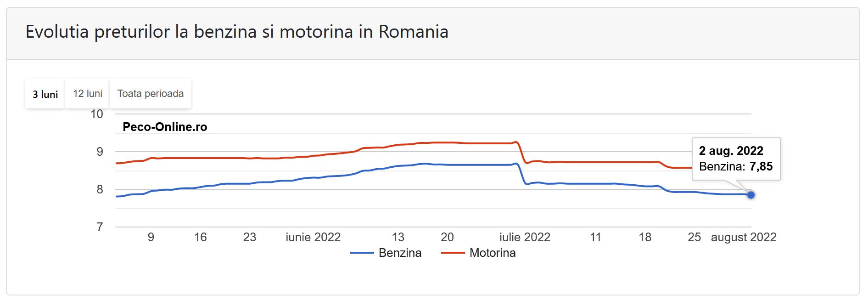Select the 3 luni range tab

(x=45, y=94)
